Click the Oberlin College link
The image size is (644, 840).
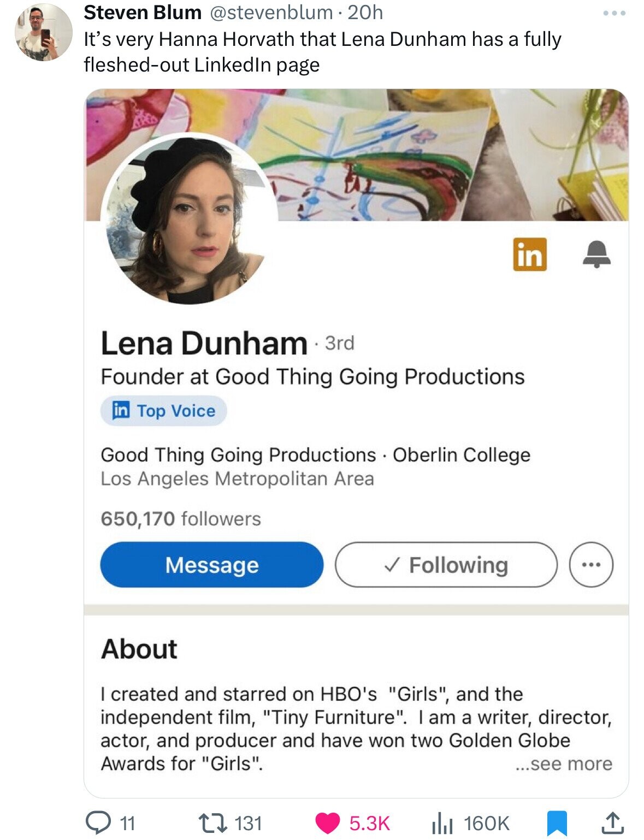tap(462, 454)
